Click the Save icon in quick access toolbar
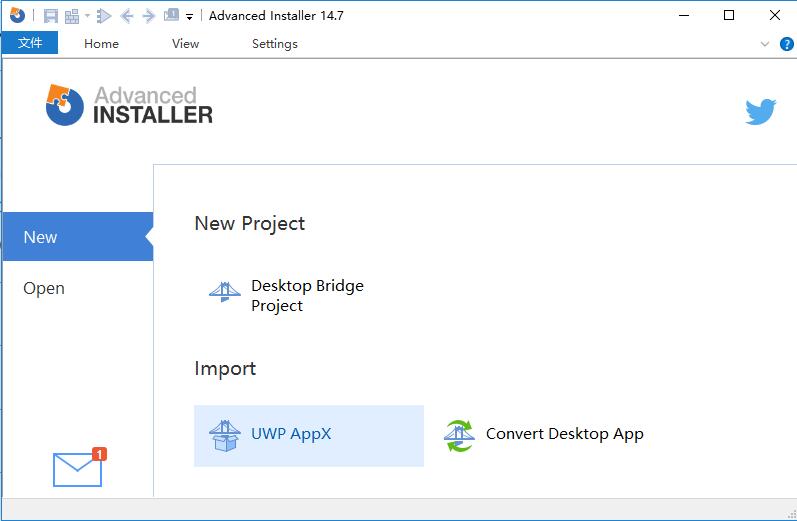Viewport: 797px width, 521px height. click(x=51, y=16)
